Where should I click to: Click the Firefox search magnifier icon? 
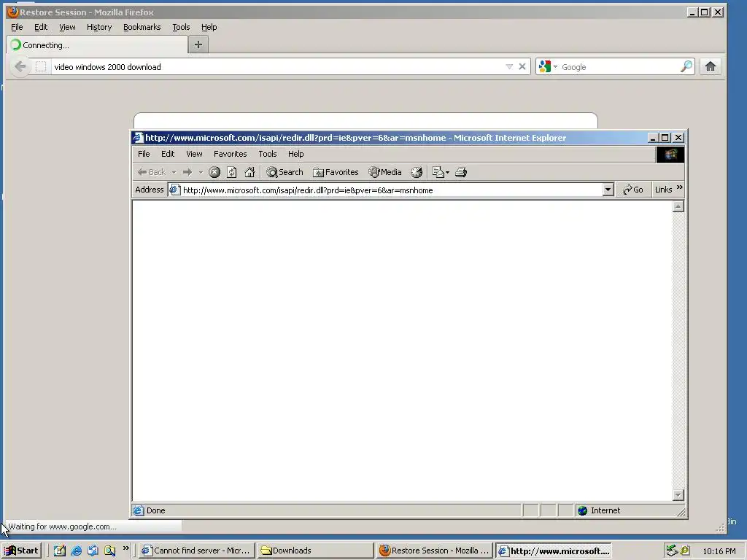(x=686, y=66)
